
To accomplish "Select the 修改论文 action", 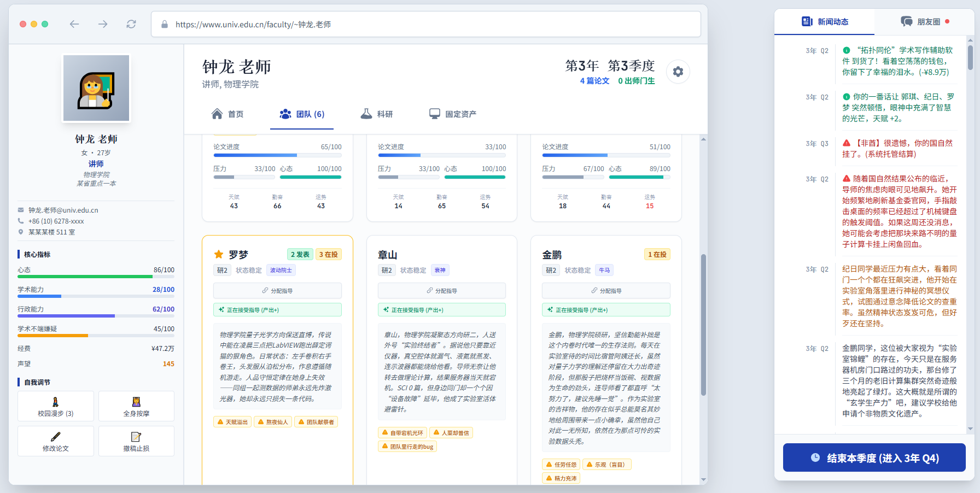I will click(56, 441).
